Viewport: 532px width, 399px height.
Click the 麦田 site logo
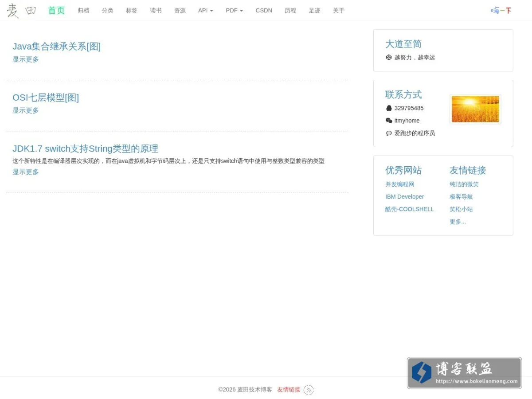pos(21,11)
